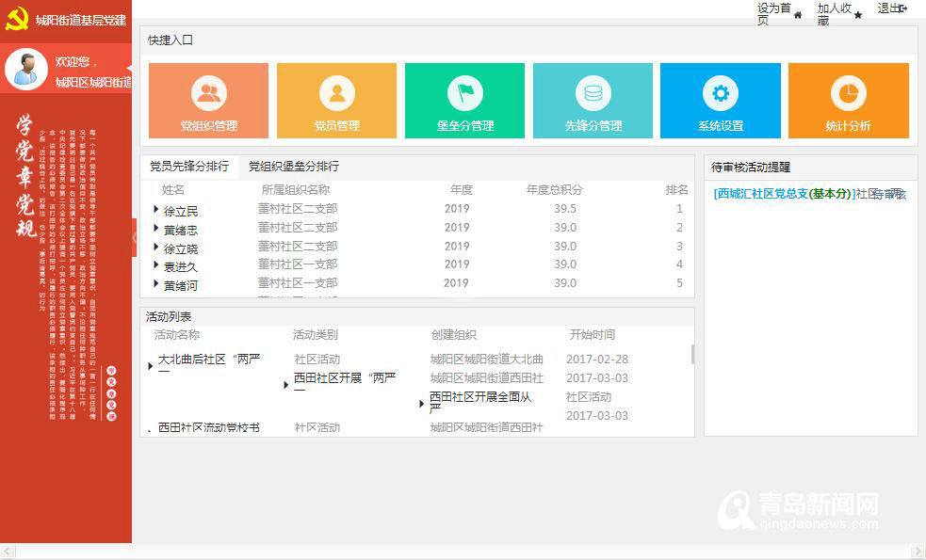
Task: Click the 姓名 column header
Action: click(x=173, y=189)
